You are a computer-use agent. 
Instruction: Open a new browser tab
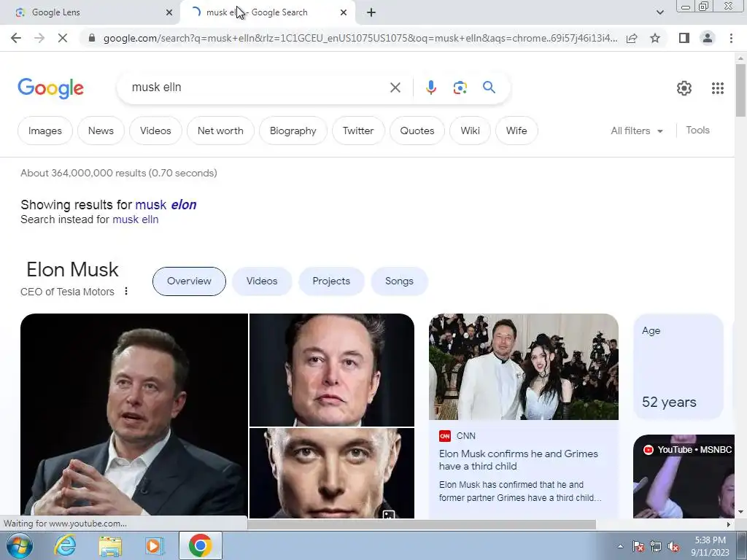(x=371, y=12)
